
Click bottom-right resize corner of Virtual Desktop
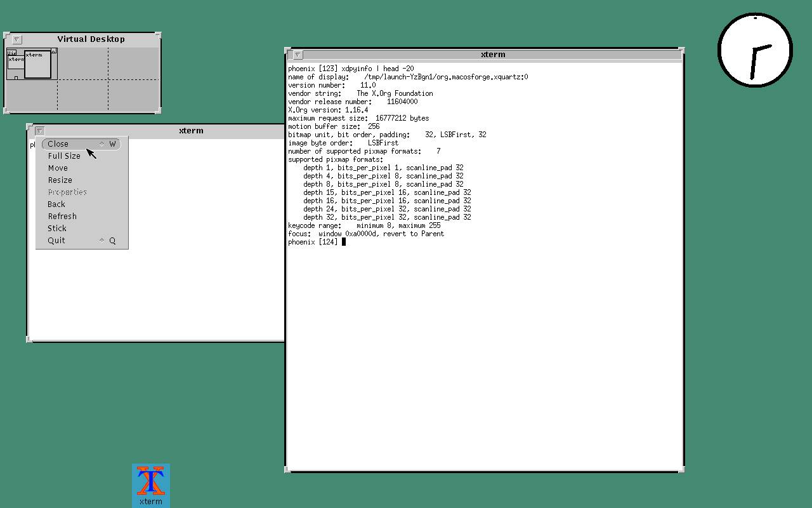158,110
